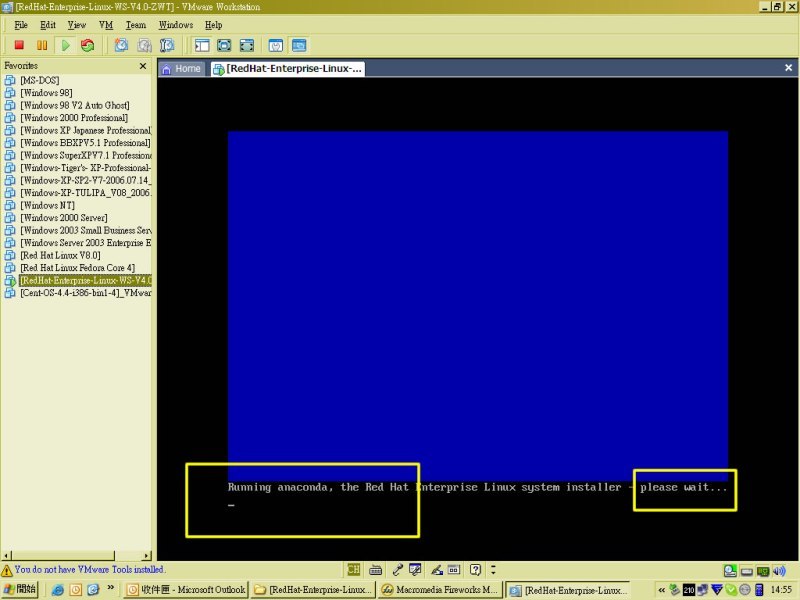Image resolution: width=800 pixels, height=600 pixels.
Task: Click the green Power On play icon
Action: click(x=65, y=45)
